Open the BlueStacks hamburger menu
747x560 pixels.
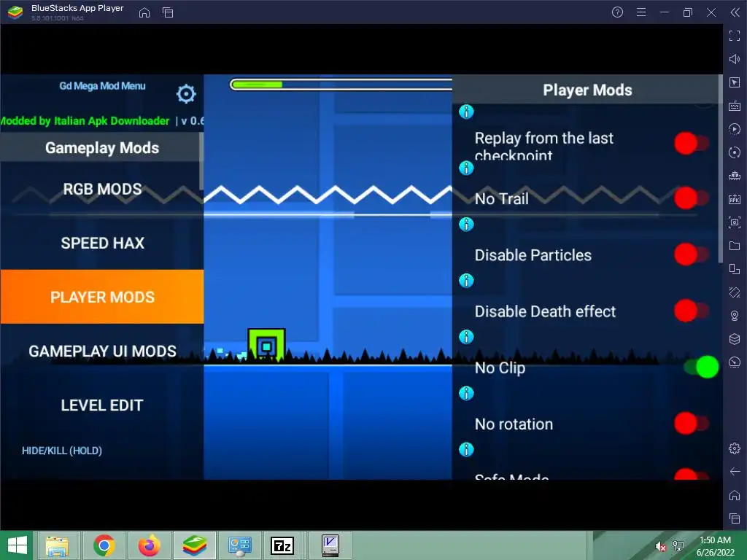point(641,12)
